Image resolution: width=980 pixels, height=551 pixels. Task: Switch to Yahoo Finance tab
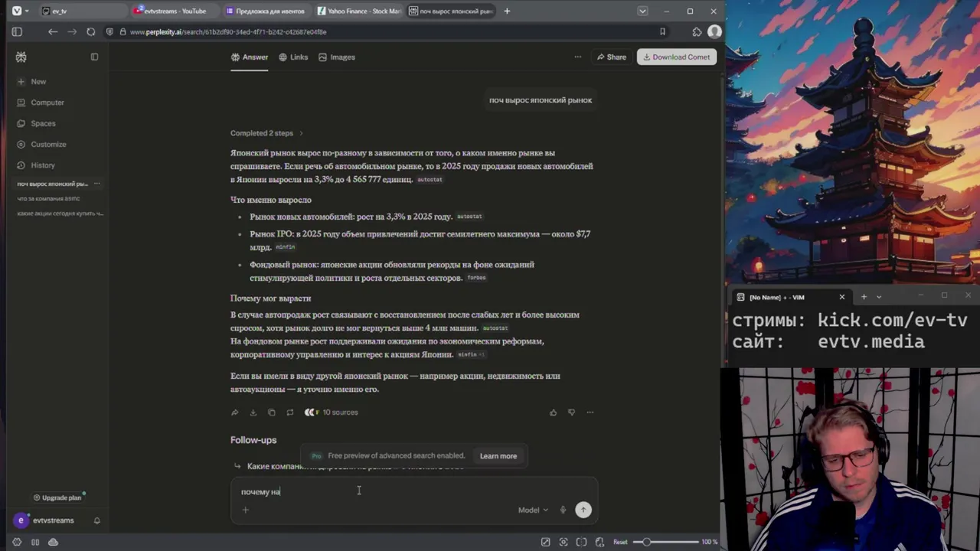[x=358, y=11]
